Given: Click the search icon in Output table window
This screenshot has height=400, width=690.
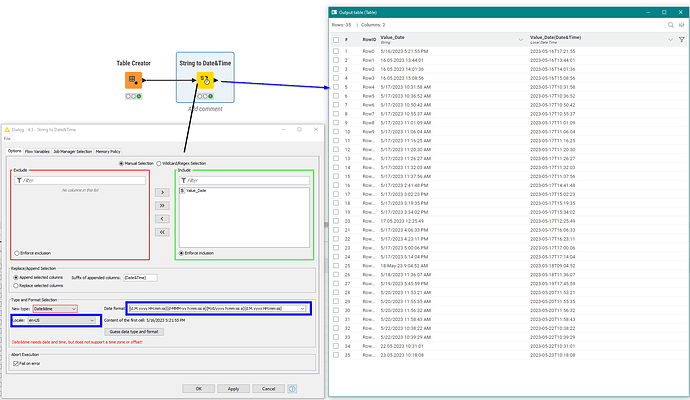Looking at the screenshot, I should point(671,25).
